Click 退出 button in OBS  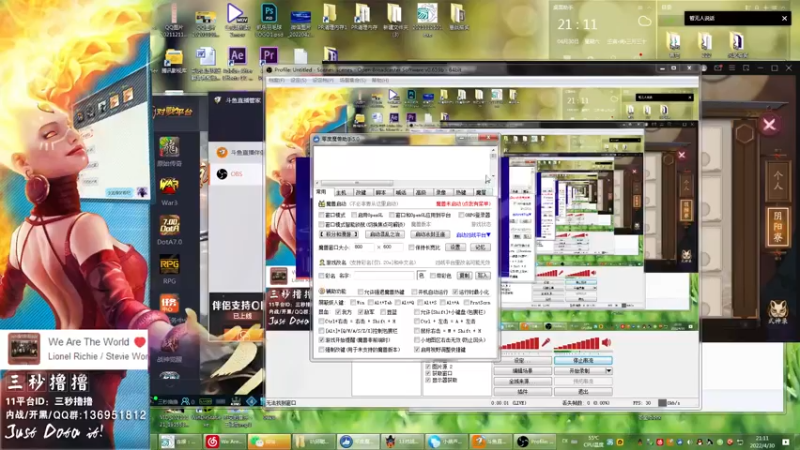coord(583,392)
